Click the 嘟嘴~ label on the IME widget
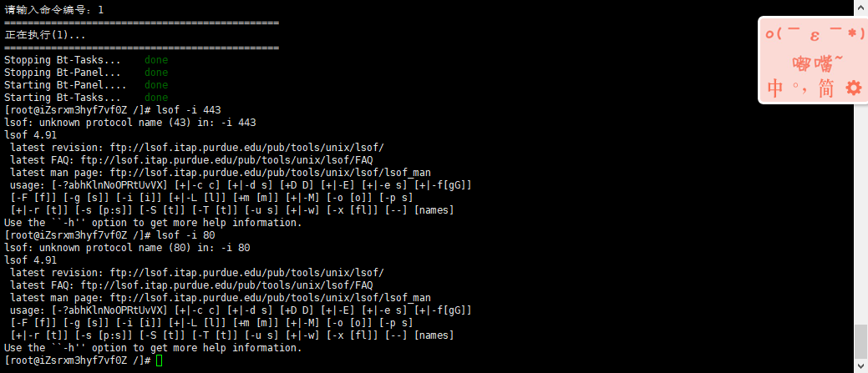868x373 pixels. click(818, 63)
